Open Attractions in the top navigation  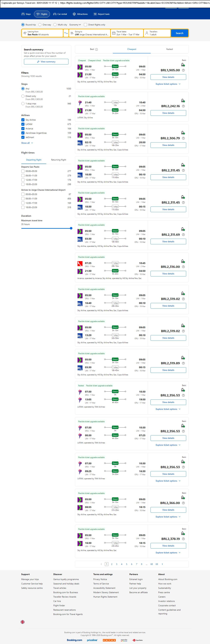pyautogui.click(x=80, y=14)
